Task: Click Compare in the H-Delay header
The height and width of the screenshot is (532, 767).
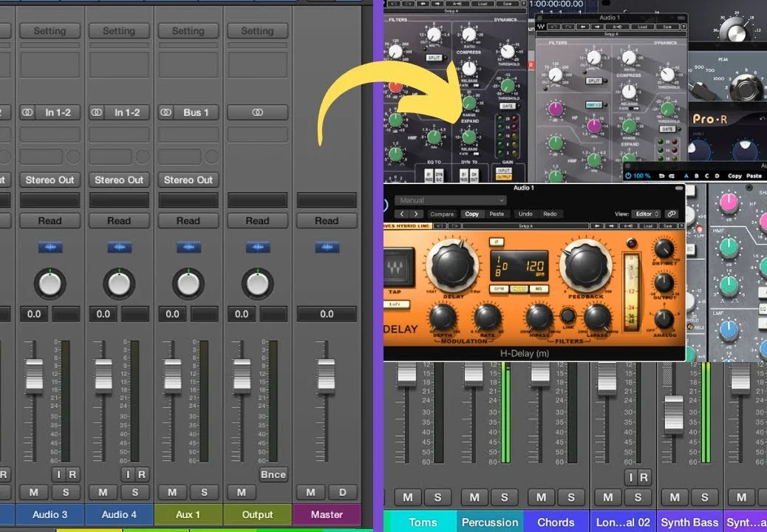Action: click(x=442, y=214)
